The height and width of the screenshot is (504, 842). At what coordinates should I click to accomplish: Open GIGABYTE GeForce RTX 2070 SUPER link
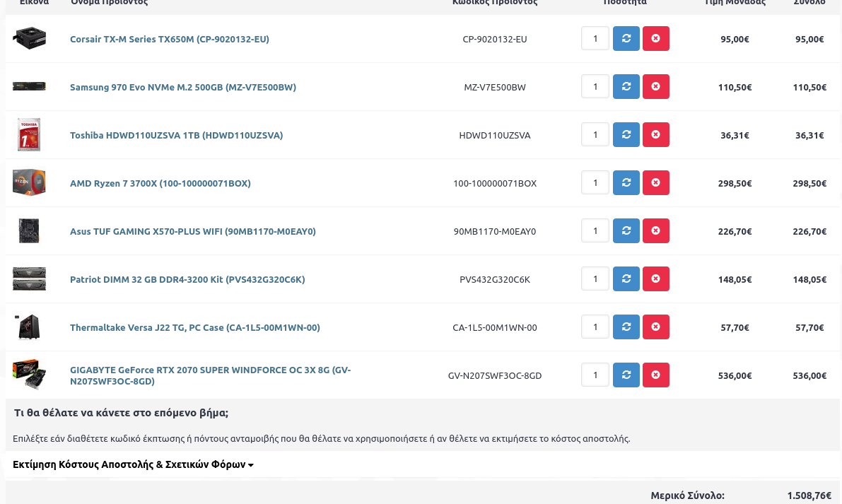pos(210,375)
